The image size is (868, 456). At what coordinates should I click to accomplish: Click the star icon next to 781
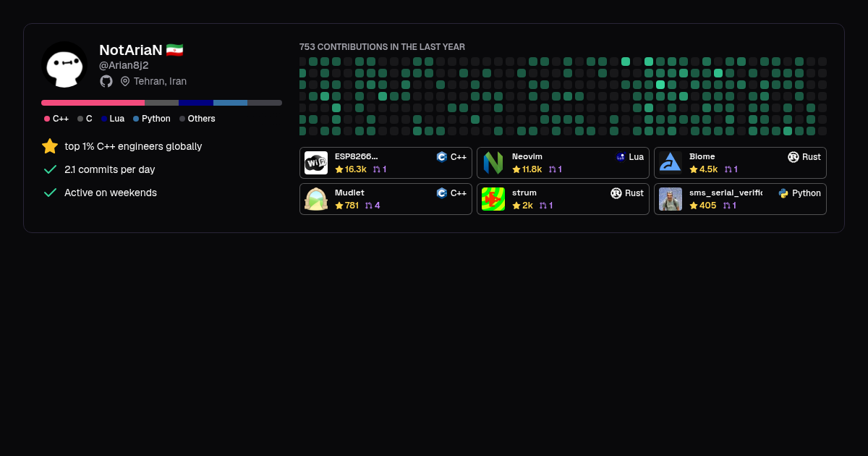click(x=339, y=206)
